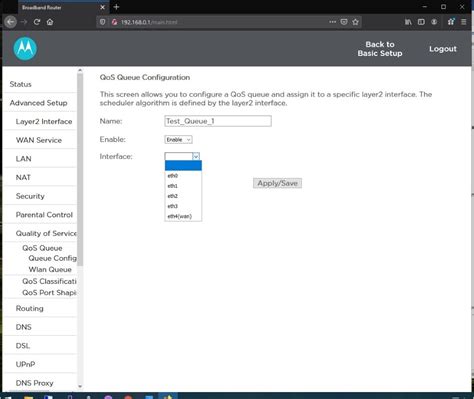Click the Name field with Test_Queue_1
Image resolution: width=474 pixels, height=399 pixels.
[x=218, y=121]
